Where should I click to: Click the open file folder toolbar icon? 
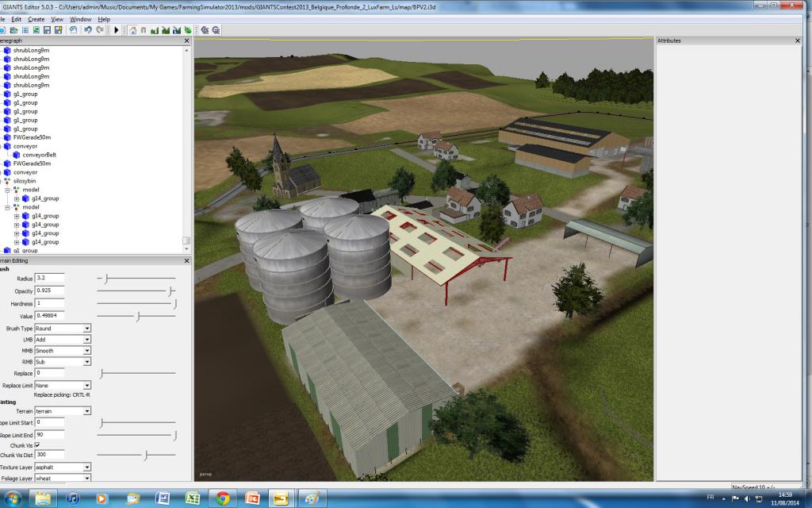pos(14,30)
